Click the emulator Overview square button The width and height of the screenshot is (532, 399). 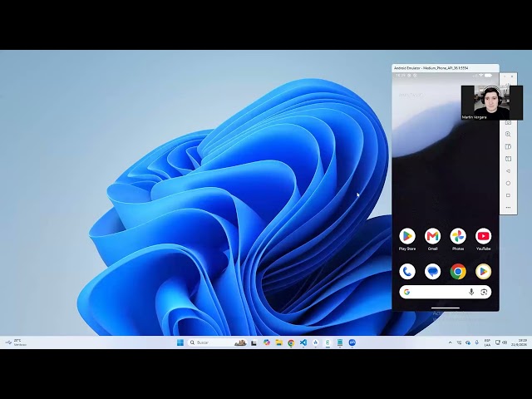508,195
